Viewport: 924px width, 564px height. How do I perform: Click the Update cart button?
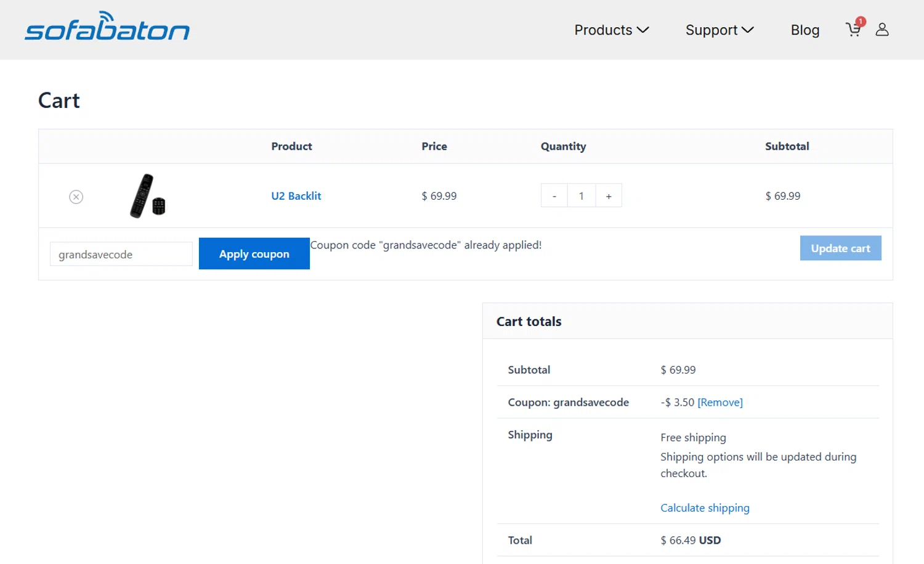point(840,248)
